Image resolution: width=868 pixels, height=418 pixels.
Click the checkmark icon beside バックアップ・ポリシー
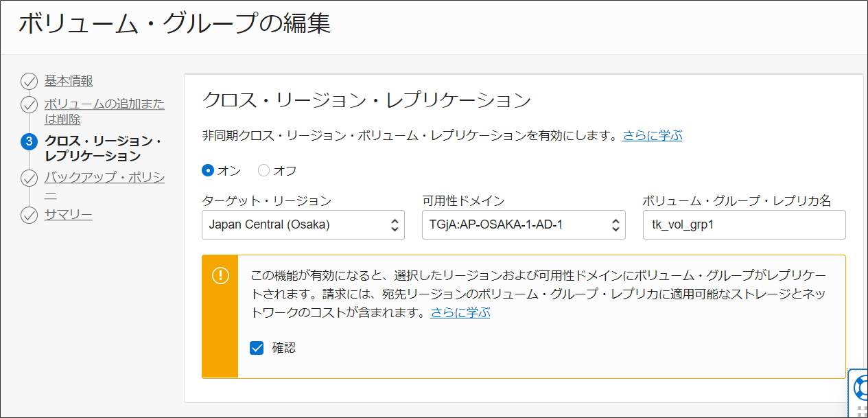(29, 179)
